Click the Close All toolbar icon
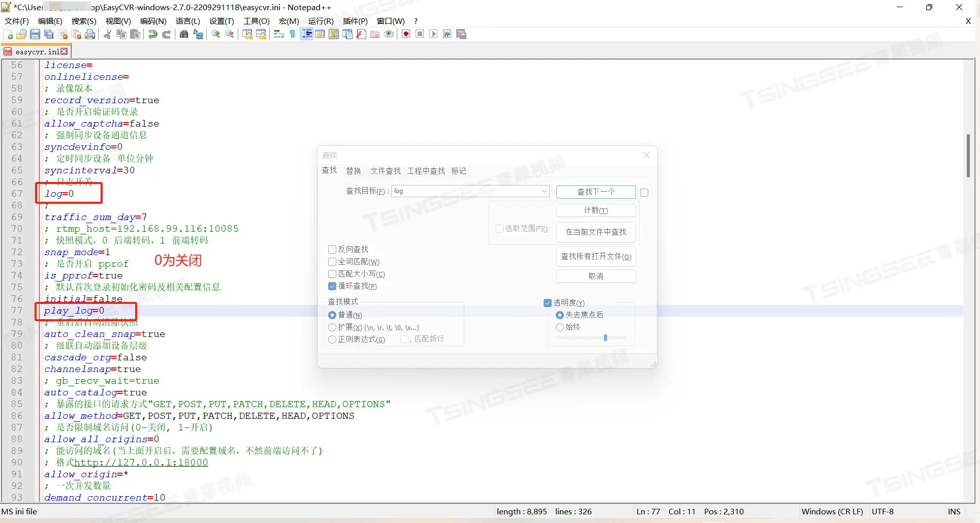 [x=77, y=34]
